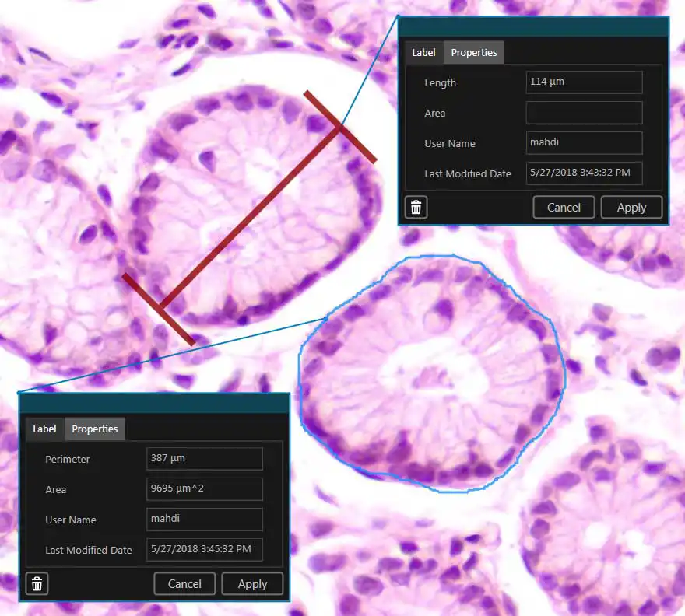Select the Area field showing 9695 µm^2
Image resolution: width=685 pixels, height=616 pixels.
point(204,489)
